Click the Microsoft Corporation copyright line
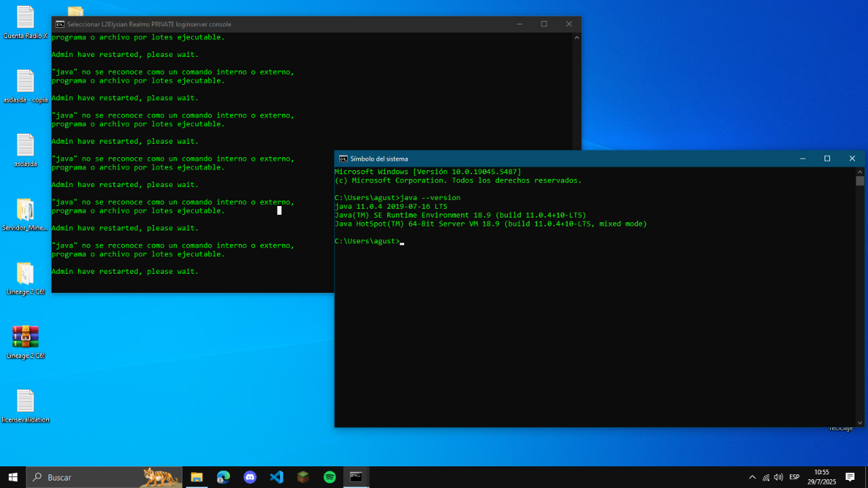This screenshot has height=488, width=868. [458, 180]
